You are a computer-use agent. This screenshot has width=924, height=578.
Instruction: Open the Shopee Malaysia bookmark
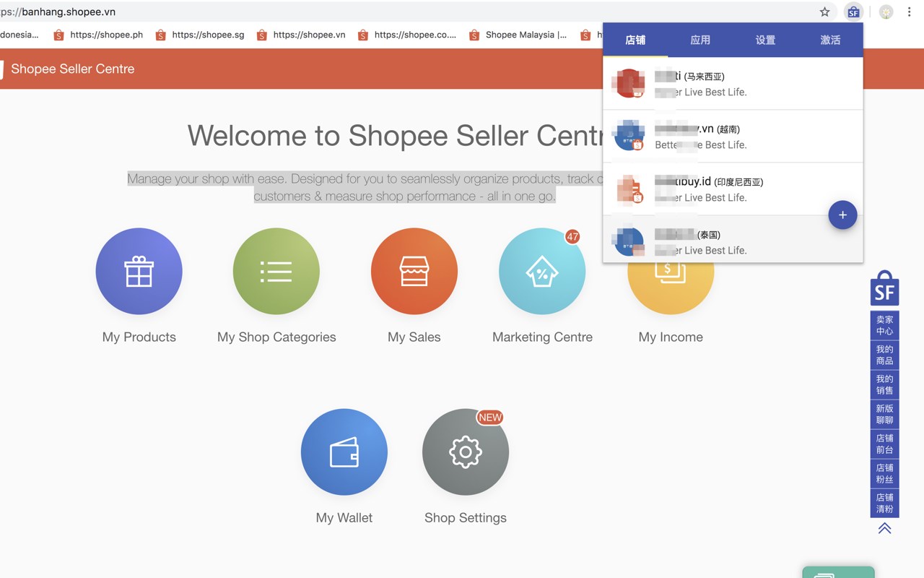tap(518, 35)
